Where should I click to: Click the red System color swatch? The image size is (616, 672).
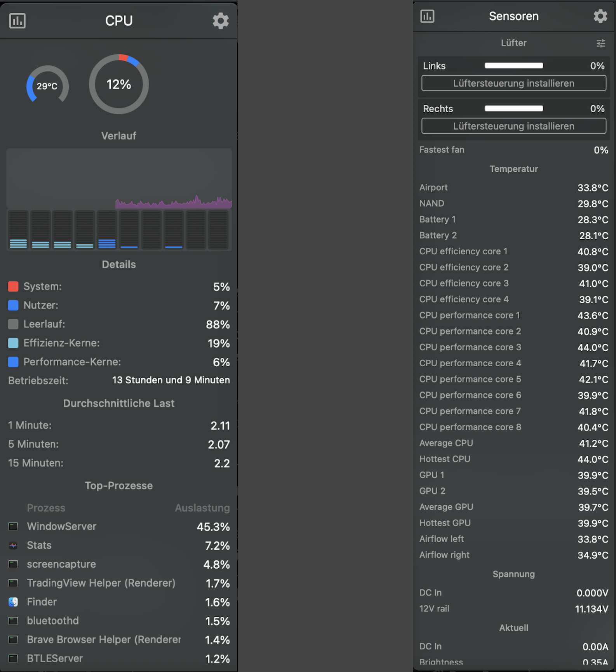(x=13, y=287)
